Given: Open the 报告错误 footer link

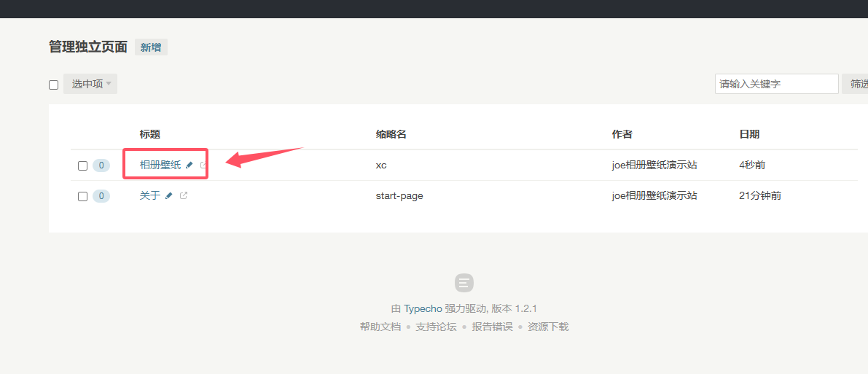Looking at the screenshot, I should tap(492, 327).
